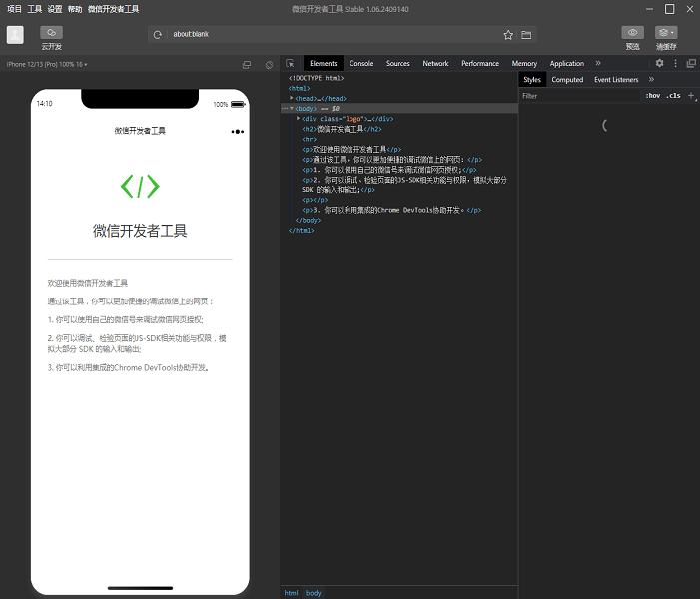The height and width of the screenshot is (599, 700).
Task: Reload the page with the refresh icon
Action: (157, 35)
